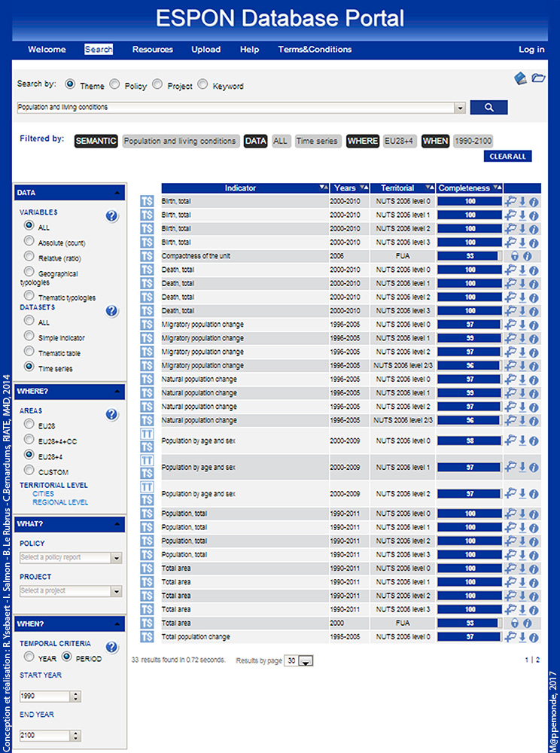Download the first Birth, total dataset
Screen dimensions: 560x753
tap(522, 202)
